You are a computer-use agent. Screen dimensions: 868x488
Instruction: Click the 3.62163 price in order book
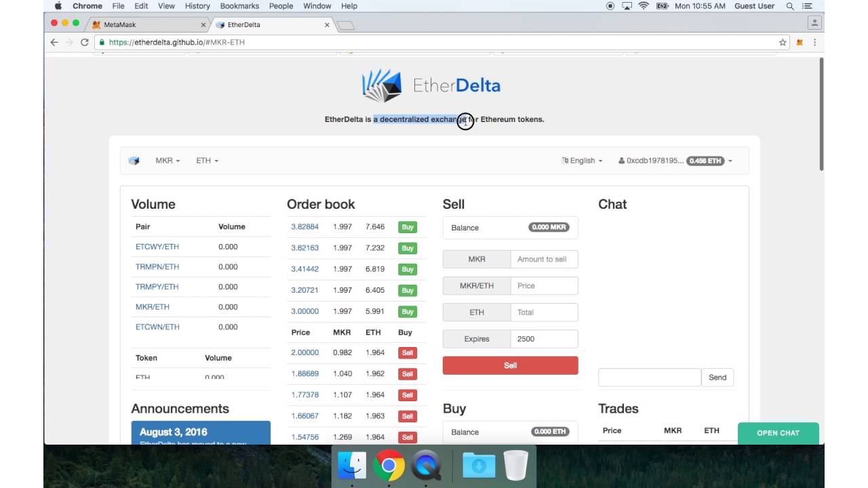click(304, 248)
